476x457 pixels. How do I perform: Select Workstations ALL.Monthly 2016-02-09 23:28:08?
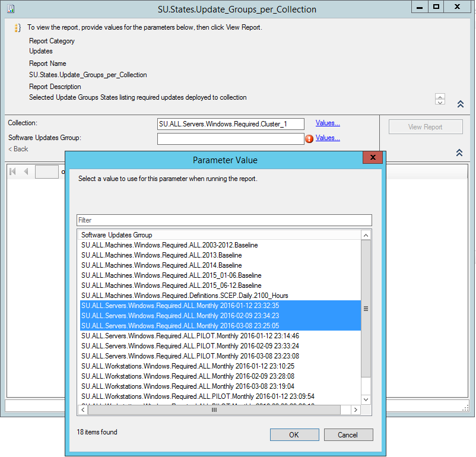click(x=220, y=376)
